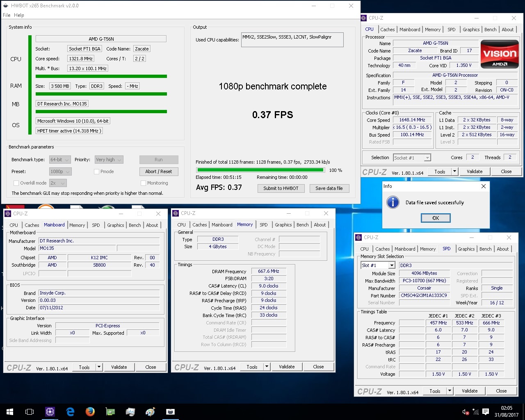
Task: Expand Tools arrow in Memory CPU-Z window
Action: [x=267, y=367]
